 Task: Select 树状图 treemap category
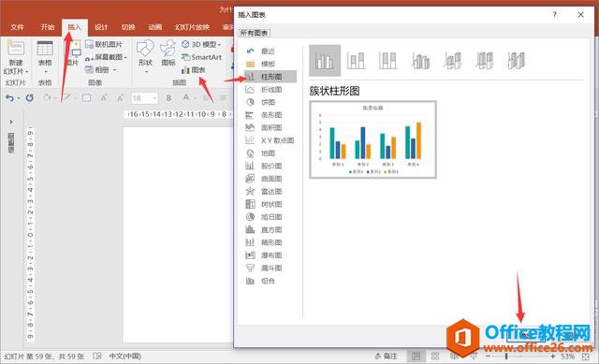(270, 204)
